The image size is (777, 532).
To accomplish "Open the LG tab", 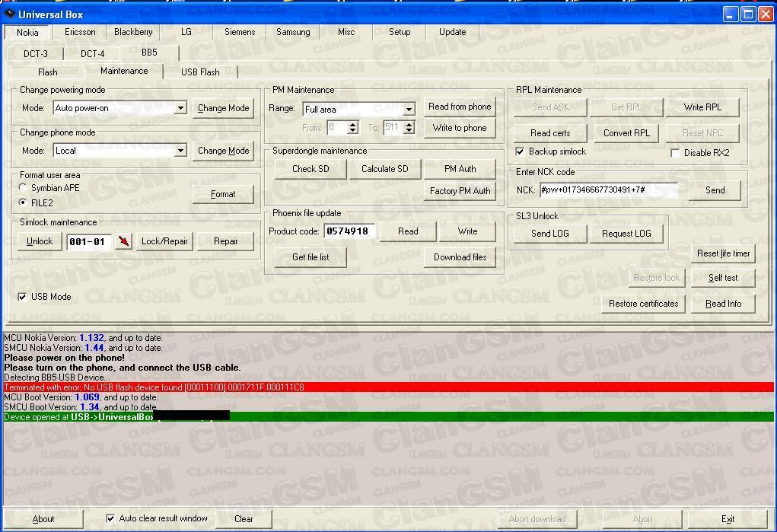I will (x=186, y=32).
